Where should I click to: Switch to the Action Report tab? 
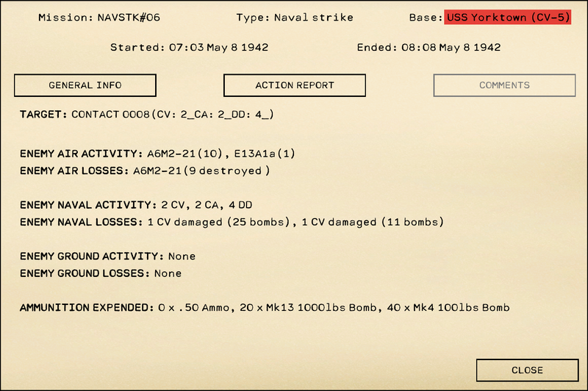295,85
